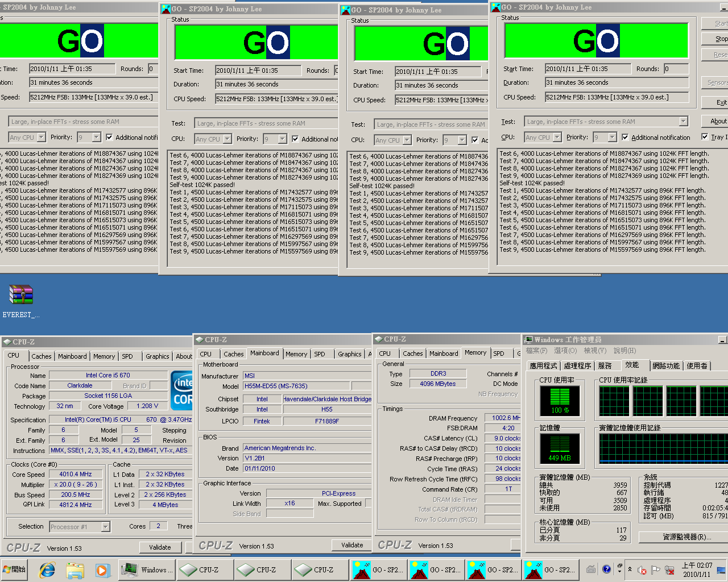Open the Priority dropdown in third SP2004 window
728x582 pixels.
[462, 140]
